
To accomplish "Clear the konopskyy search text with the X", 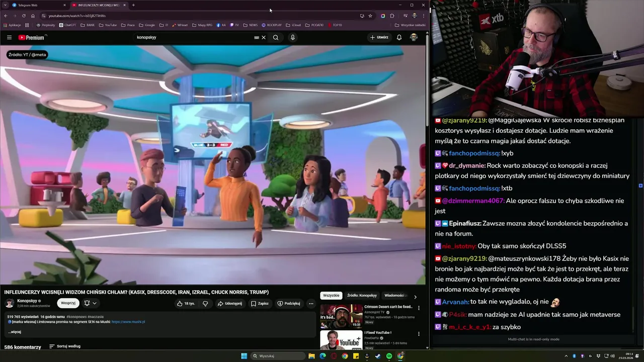I will click(x=263, y=37).
